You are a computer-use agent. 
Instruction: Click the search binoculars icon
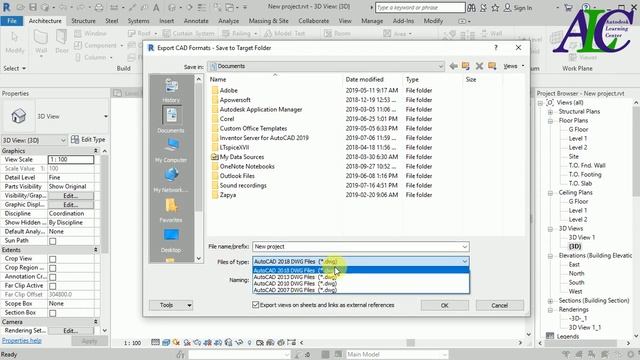(471, 8)
